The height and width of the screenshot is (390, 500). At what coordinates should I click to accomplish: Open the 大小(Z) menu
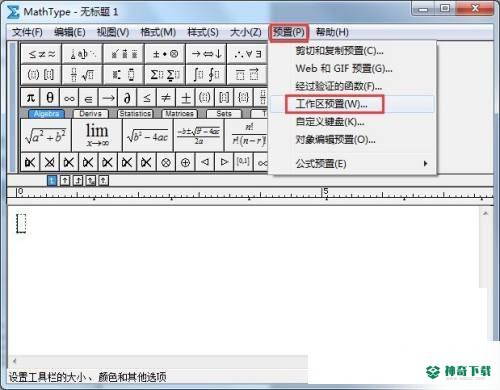246,32
